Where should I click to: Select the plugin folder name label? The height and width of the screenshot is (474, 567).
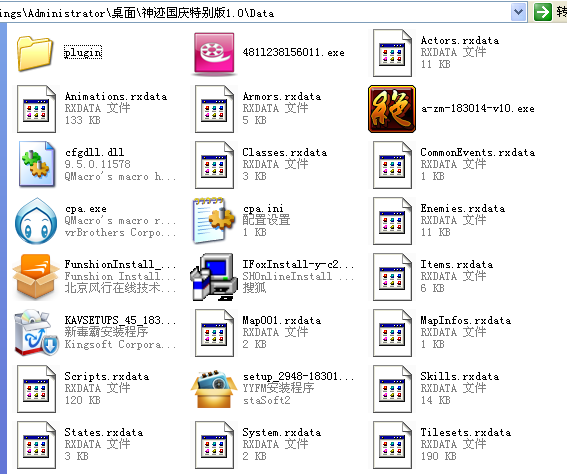pos(83,53)
